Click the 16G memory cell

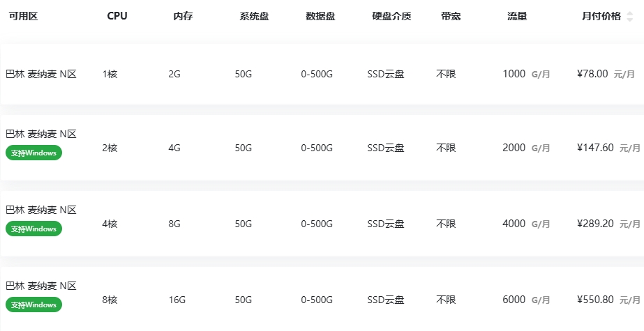177,300
